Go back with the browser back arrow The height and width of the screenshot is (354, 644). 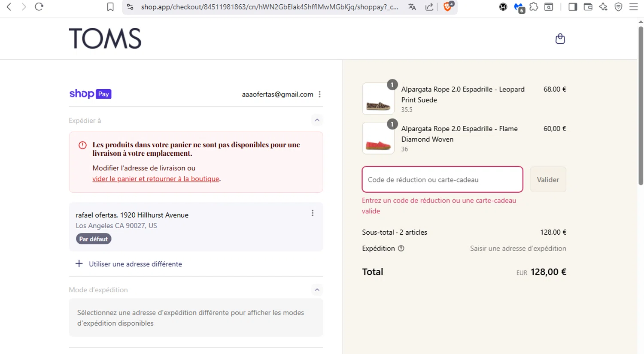pyautogui.click(x=9, y=7)
